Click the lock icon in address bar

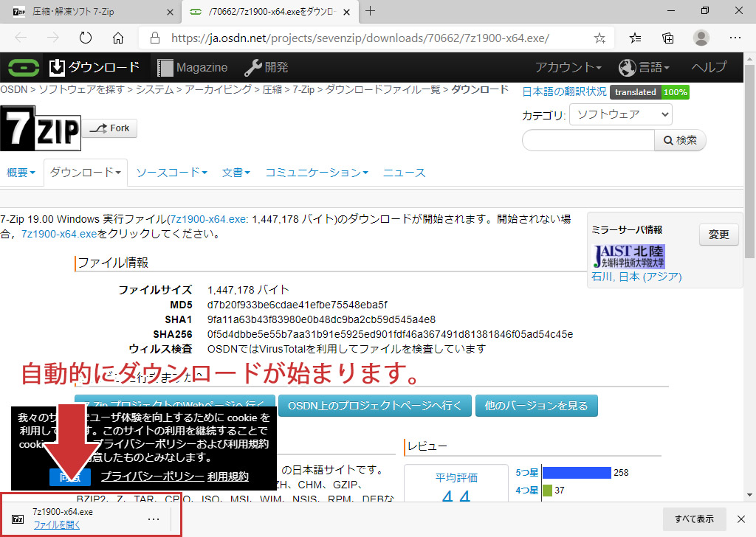click(x=155, y=38)
